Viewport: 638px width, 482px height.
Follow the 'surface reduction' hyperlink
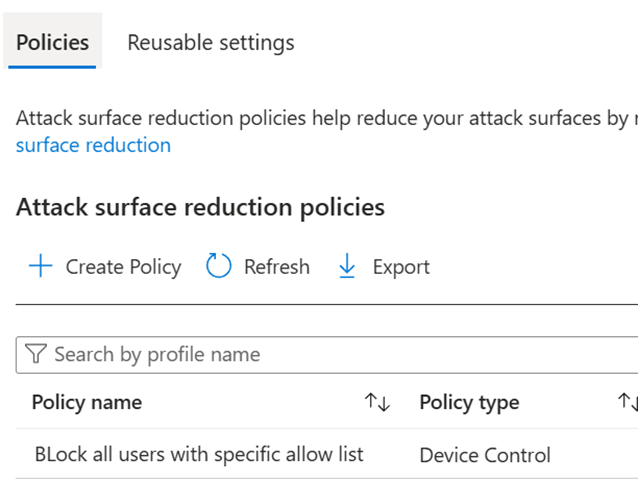pyautogui.click(x=93, y=145)
